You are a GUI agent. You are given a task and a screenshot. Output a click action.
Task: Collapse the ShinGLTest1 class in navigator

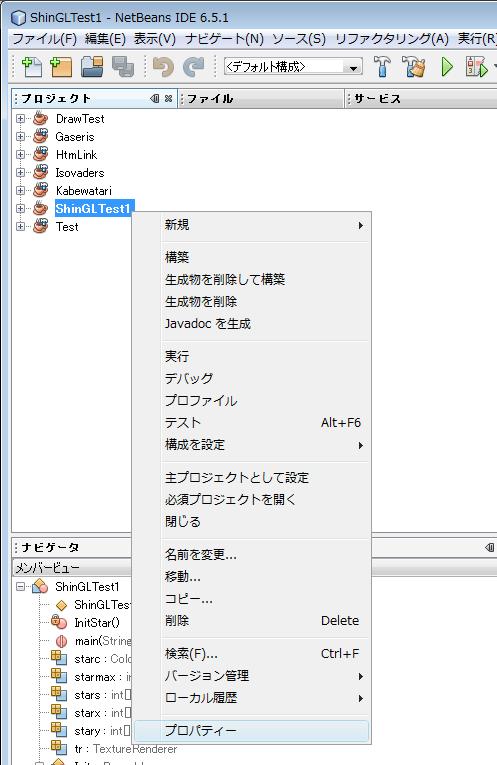point(20,586)
